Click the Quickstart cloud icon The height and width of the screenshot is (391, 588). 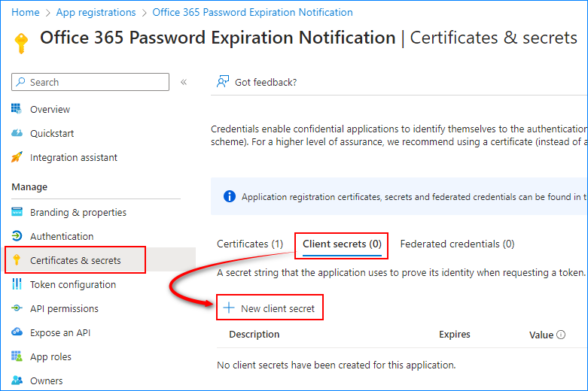(17, 133)
